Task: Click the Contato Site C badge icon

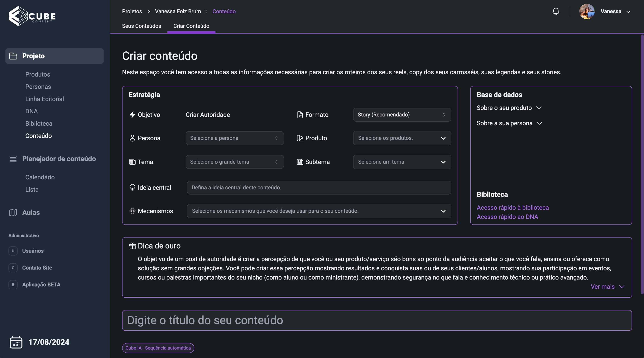Action: pos(13,268)
